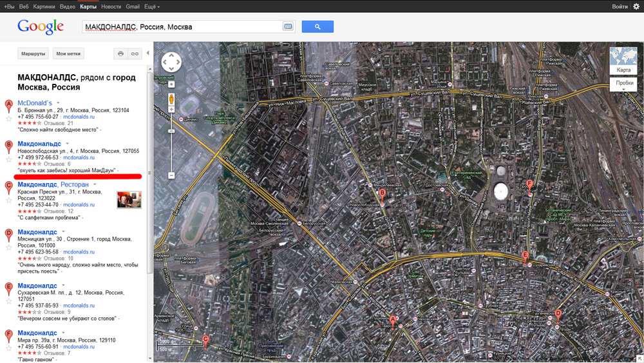Image resolution: width=644 pixels, height=363 pixels.
Task: Open Отзывов: 12 reviews link
Action: click(x=59, y=211)
